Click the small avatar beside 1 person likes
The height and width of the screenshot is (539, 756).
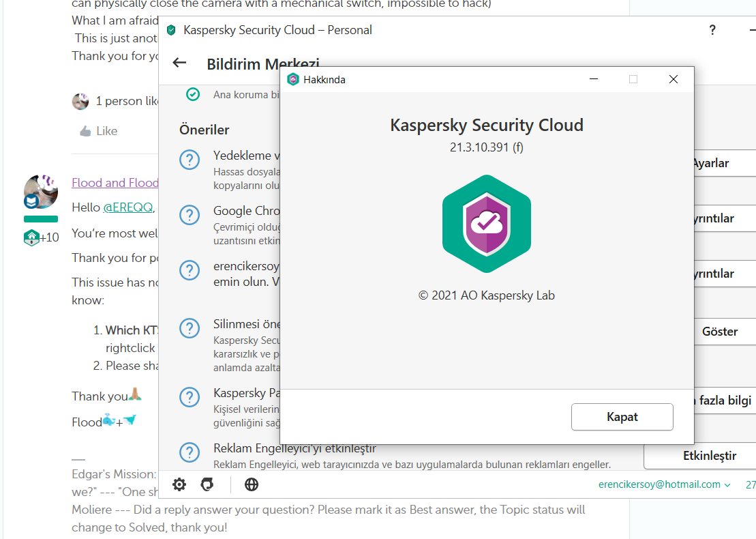[x=80, y=102]
